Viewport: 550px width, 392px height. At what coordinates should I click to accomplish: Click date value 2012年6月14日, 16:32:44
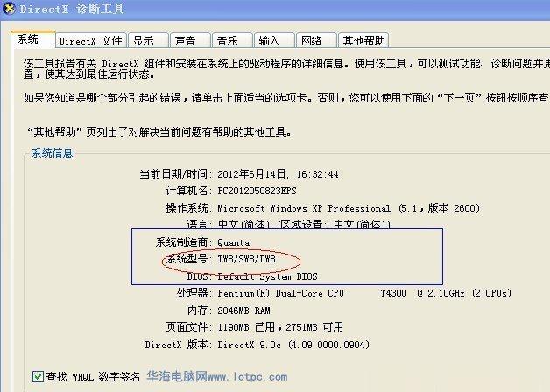click(x=278, y=174)
